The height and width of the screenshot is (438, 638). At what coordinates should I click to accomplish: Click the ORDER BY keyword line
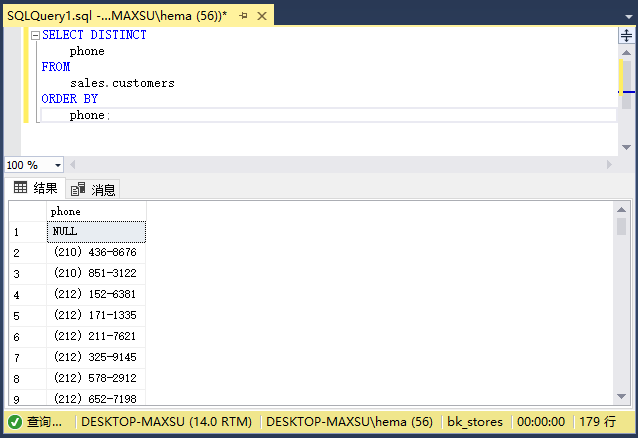click(x=70, y=99)
